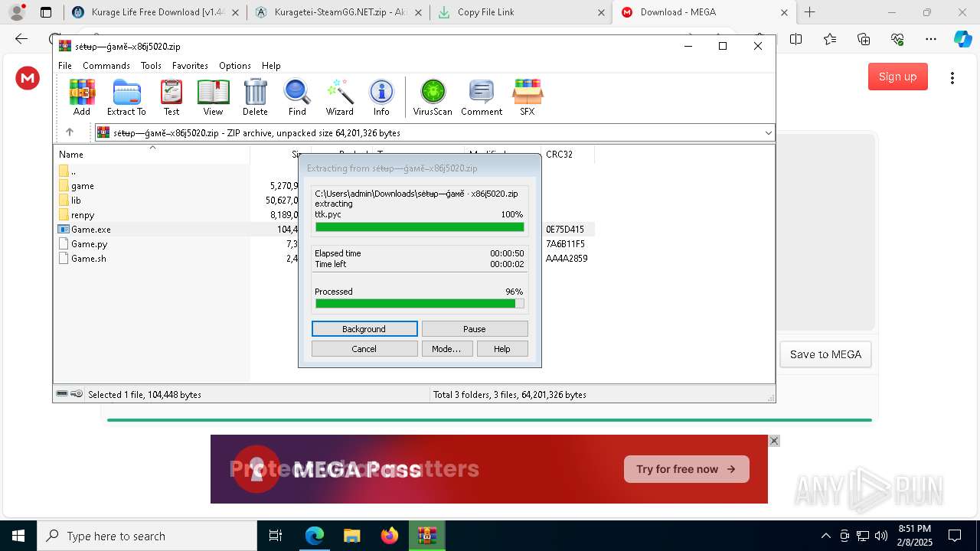Open Windows Start menu
This screenshot has height=551, width=980.
18,536
